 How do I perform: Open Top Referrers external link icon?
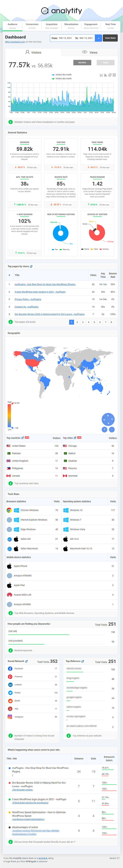point(83,661)
